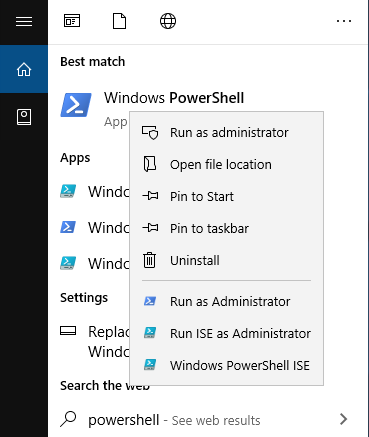Click the Windows PowerShell best match icon
Image resolution: width=369 pixels, height=437 pixels.
(x=76, y=105)
